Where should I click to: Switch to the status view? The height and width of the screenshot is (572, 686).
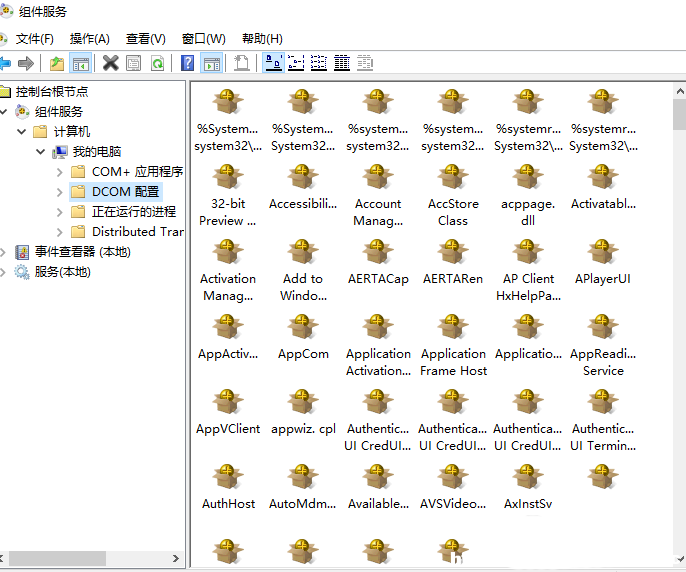(365, 63)
